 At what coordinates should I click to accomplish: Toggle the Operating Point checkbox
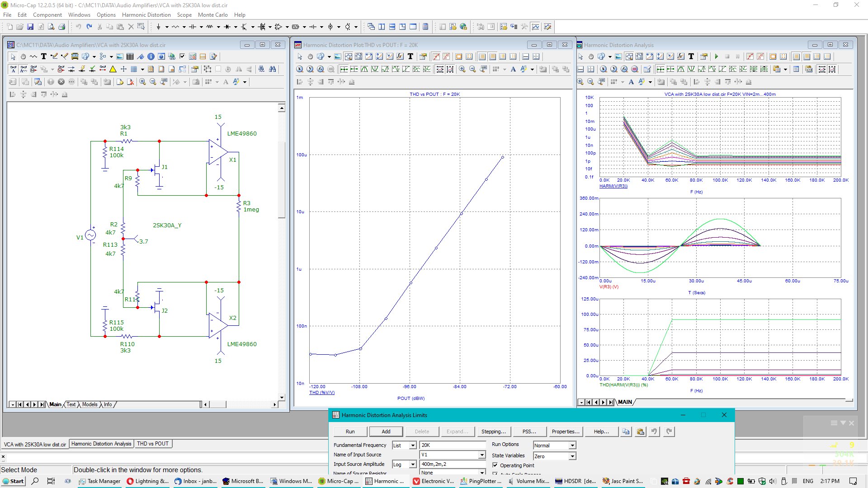tap(495, 465)
